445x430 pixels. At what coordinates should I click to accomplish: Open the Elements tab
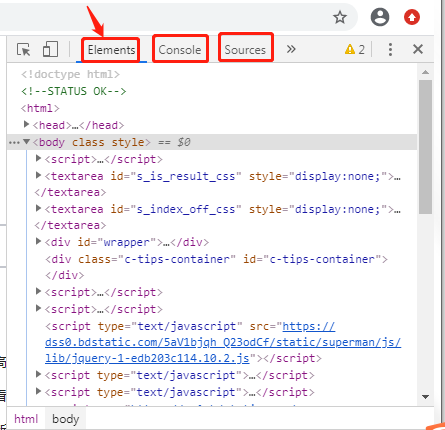(111, 50)
